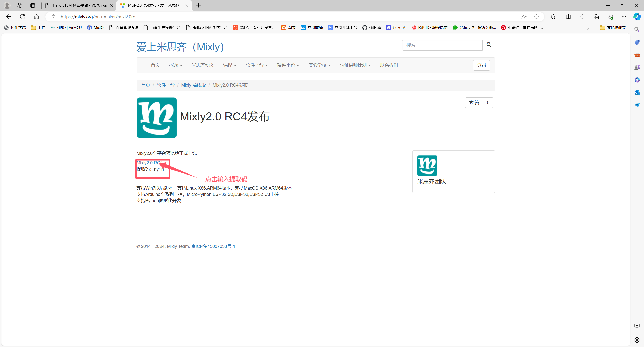Switch to the Hello STEM 创客平台 tab
644x347 pixels.
click(x=78, y=5)
